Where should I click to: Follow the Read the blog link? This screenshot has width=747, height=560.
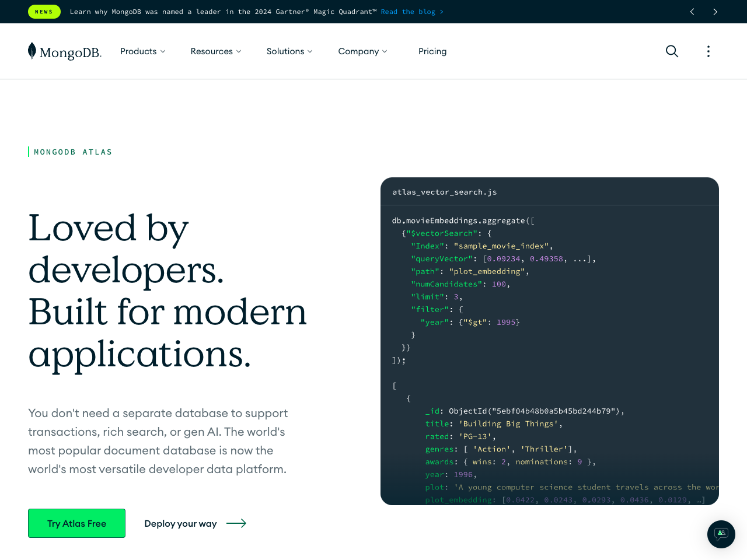point(412,12)
